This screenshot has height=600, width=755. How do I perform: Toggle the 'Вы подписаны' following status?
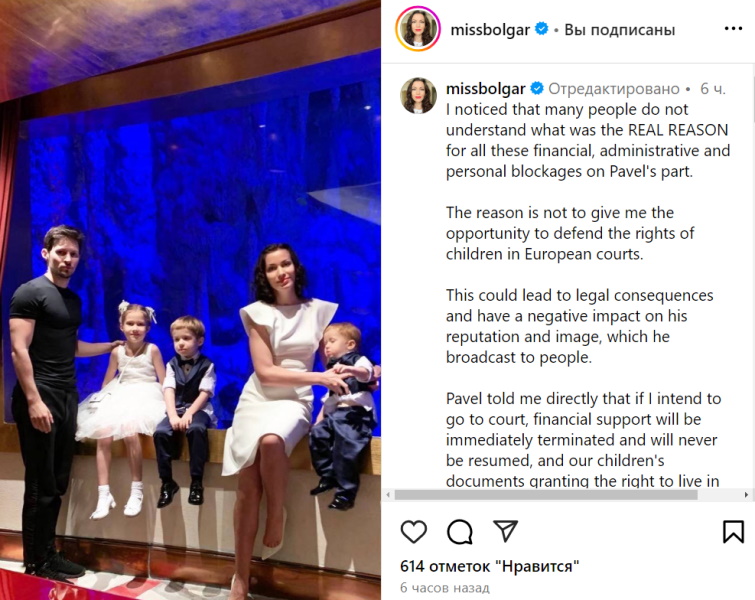(619, 30)
